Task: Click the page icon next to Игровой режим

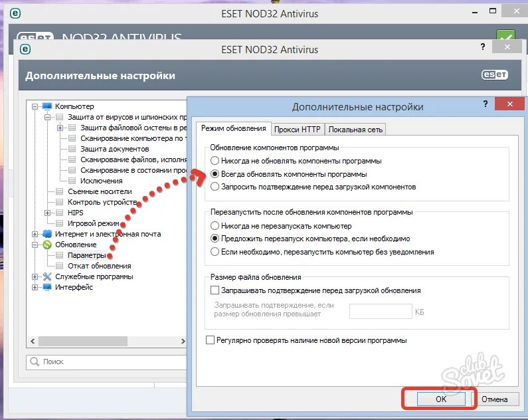Action: pos(59,223)
